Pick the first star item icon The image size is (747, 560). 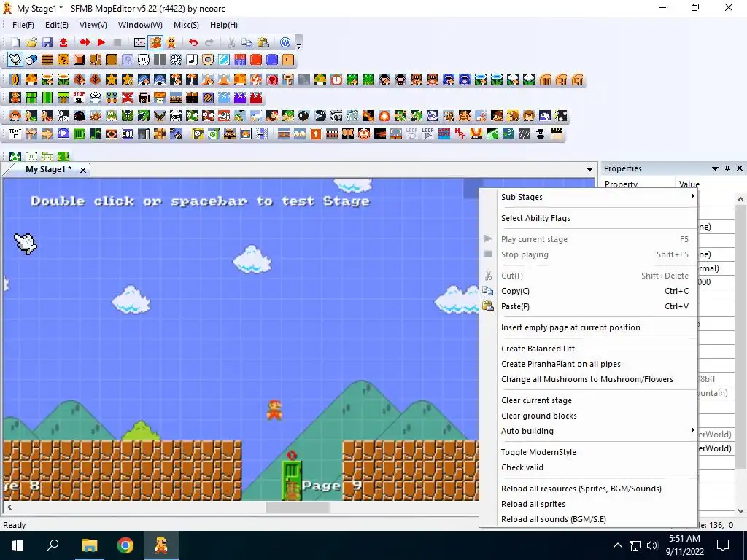(x=112, y=79)
